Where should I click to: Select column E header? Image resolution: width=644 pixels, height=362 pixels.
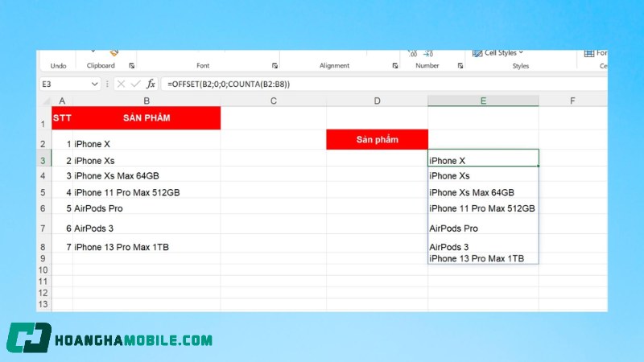click(x=483, y=101)
